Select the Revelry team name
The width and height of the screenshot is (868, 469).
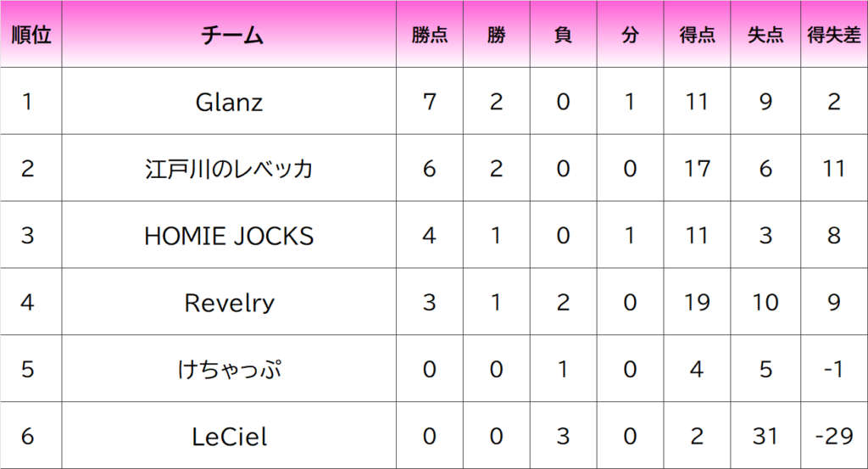(229, 303)
